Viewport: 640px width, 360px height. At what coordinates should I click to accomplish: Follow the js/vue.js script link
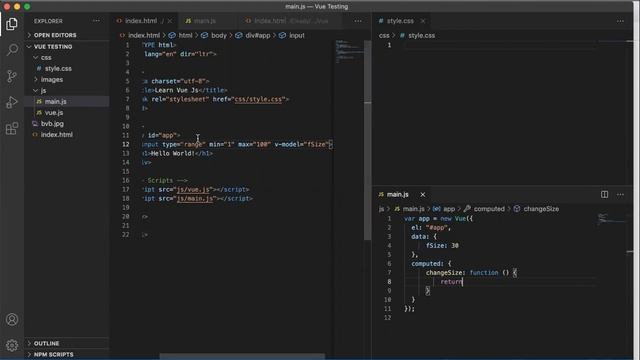pos(193,189)
